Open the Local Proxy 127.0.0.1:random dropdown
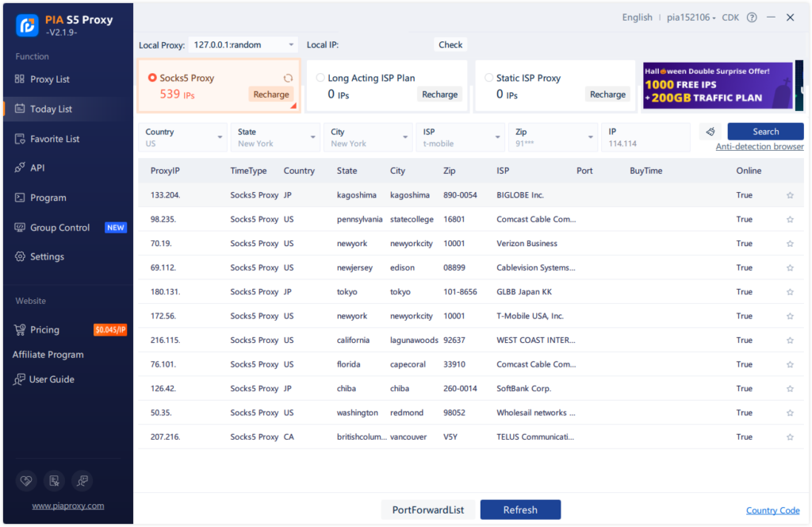This screenshot has width=812, height=527. point(242,44)
